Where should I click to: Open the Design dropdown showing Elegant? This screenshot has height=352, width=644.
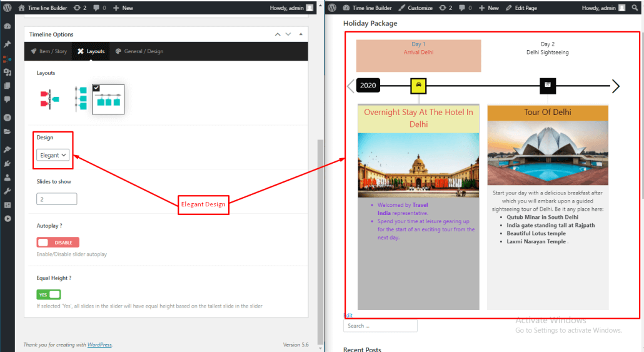(x=53, y=155)
